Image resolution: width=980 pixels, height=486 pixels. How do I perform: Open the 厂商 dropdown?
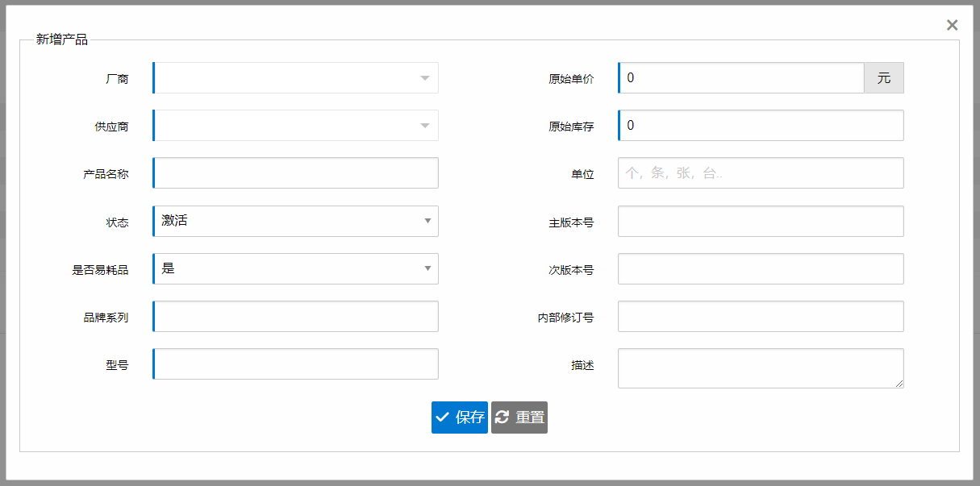tap(295, 78)
